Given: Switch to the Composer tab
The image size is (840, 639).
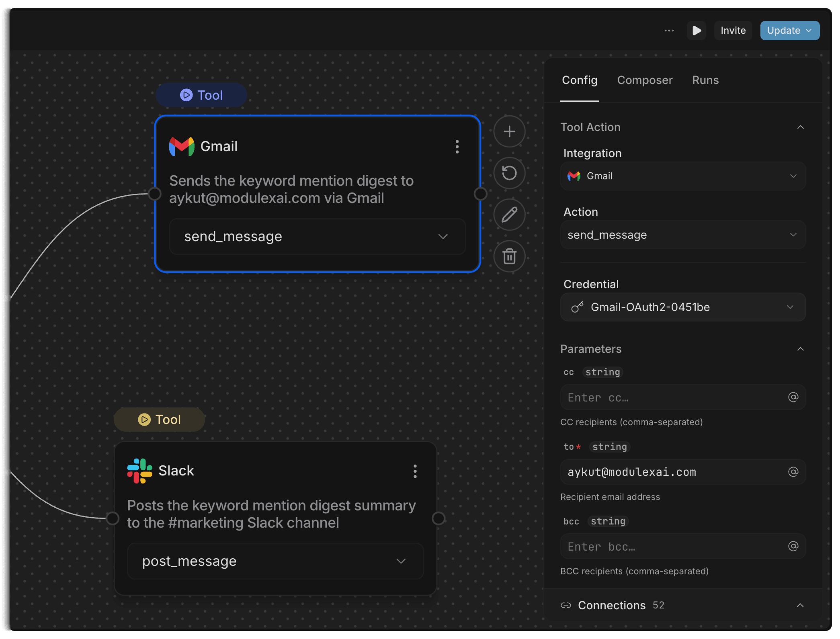Looking at the screenshot, I should pos(645,80).
